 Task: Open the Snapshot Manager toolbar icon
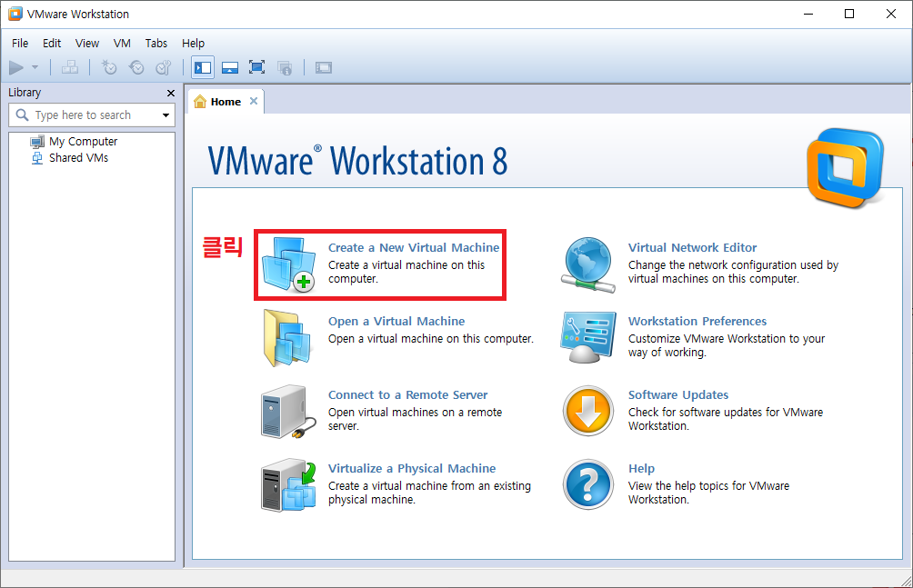click(164, 67)
